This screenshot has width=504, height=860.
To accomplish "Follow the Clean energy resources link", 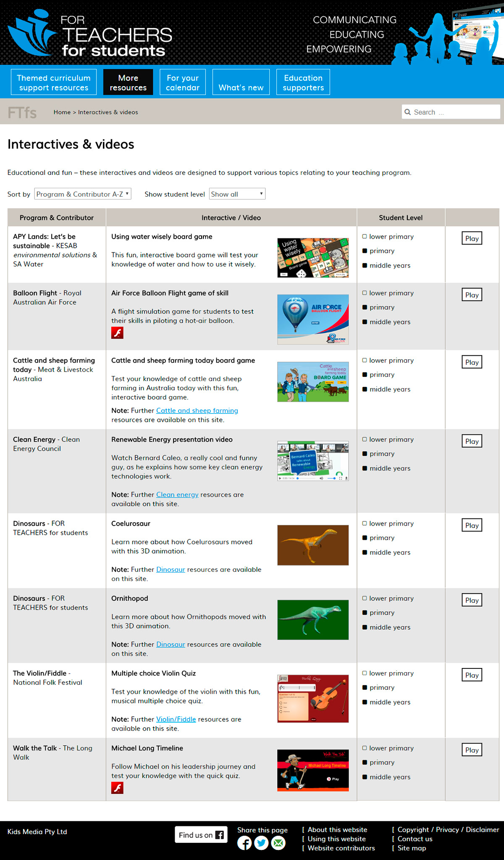I will coord(177,494).
